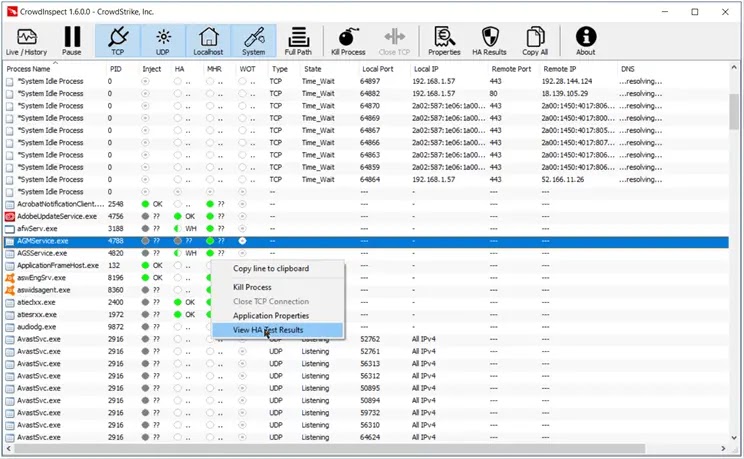Select the afwServ.exe process name
744x459 pixels.
[37, 229]
